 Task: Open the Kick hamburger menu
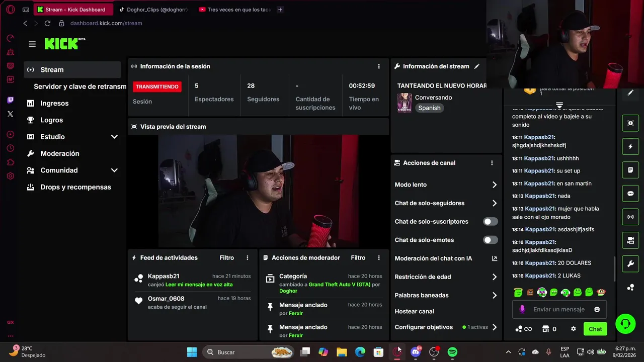click(x=32, y=44)
